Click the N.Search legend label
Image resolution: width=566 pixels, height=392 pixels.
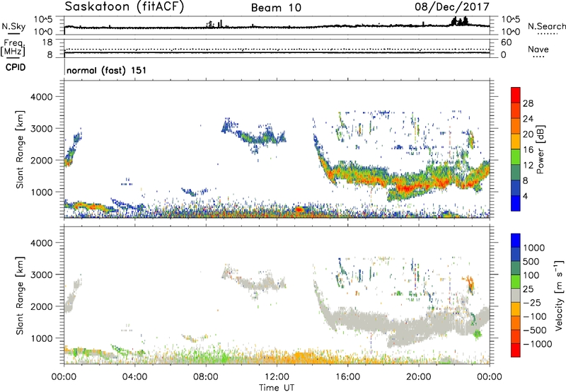(546, 26)
